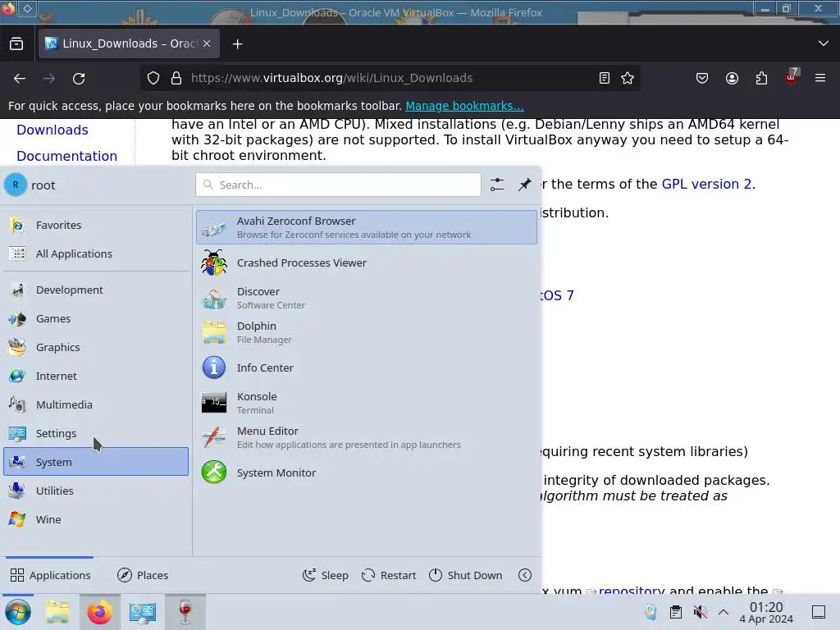Open Avahi Zeroconf Browser from the launcher
840x630 pixels.
pyautogui.click(x=367, y=227)
